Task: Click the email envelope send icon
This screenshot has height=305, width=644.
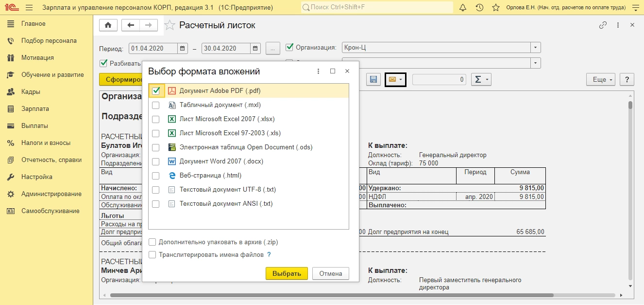Action: click(392, 79)
